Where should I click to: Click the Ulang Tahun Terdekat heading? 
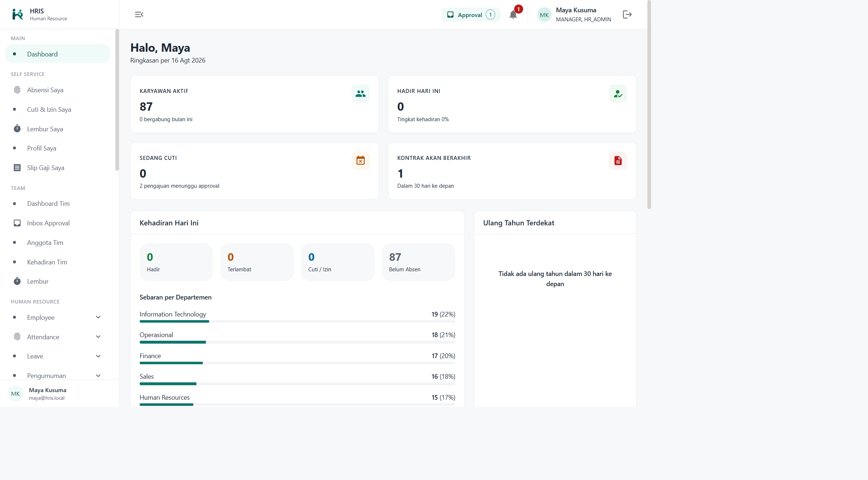coord(519,223)
